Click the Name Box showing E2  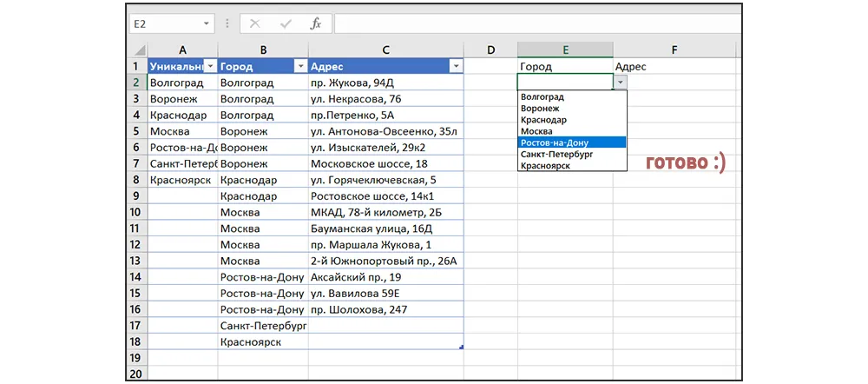pyautogui.click(x=165, y=23)
